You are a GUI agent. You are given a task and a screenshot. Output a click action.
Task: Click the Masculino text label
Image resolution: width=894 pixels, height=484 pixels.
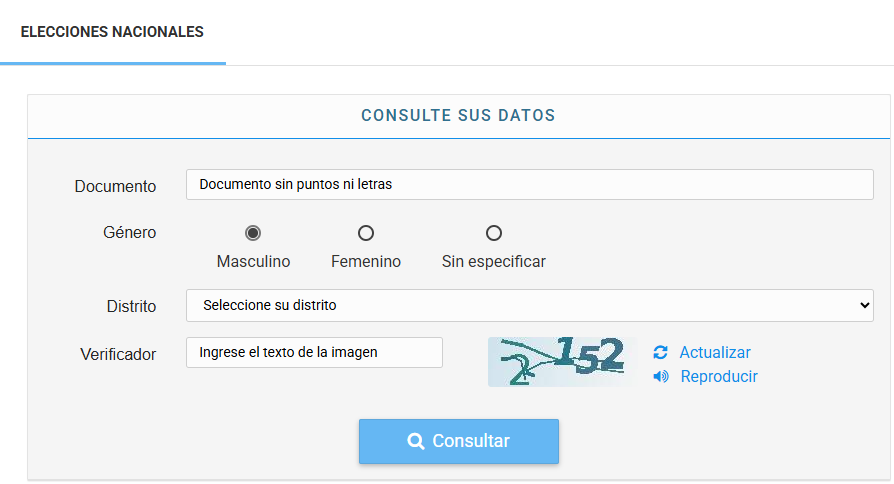tap(253, 262)
